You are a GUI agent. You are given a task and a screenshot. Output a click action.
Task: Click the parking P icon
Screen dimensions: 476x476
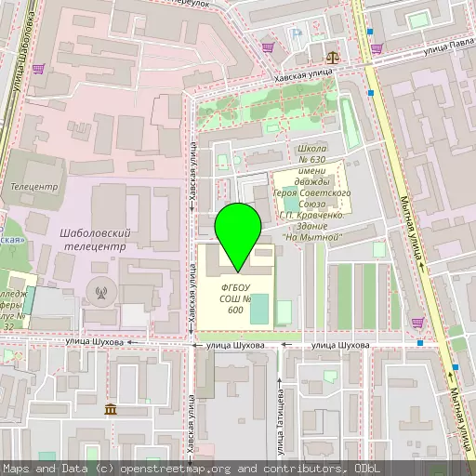[297, 33]
